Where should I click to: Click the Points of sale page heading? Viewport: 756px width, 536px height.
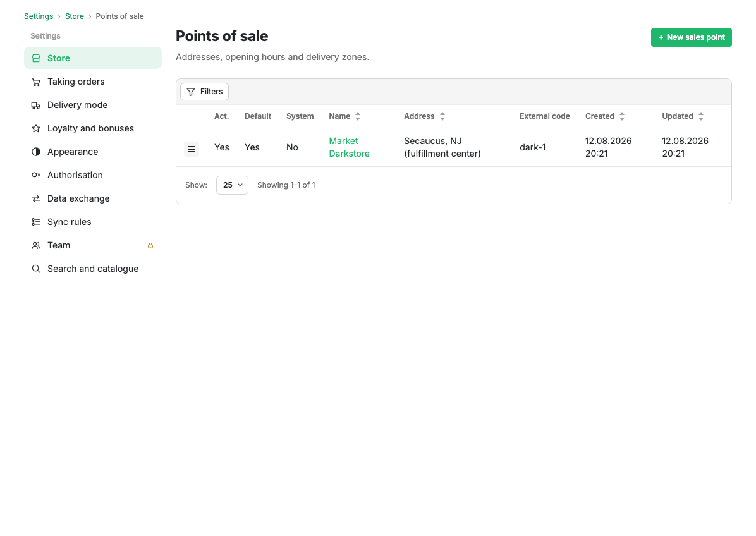[222, 36]
